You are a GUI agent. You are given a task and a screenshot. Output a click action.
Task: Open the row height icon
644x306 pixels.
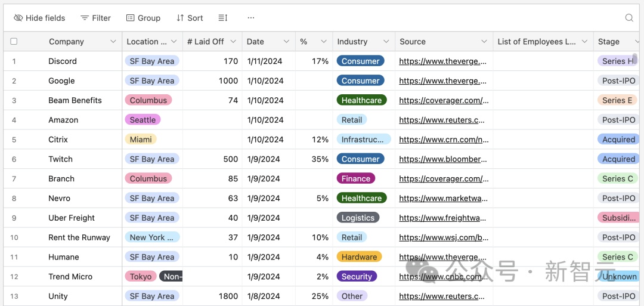coord(223,18)
